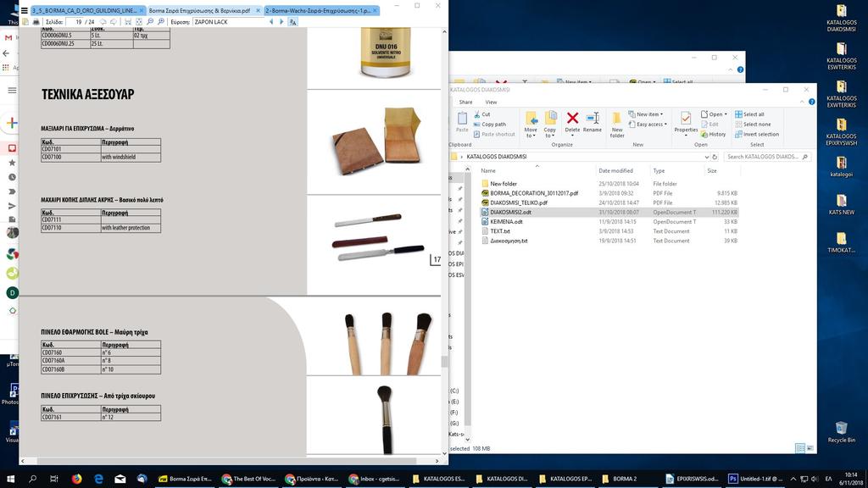The width and height of the screenshot is (868, 488).
Task: Switch to details view via status bar icon
Action: click(800, 448)
